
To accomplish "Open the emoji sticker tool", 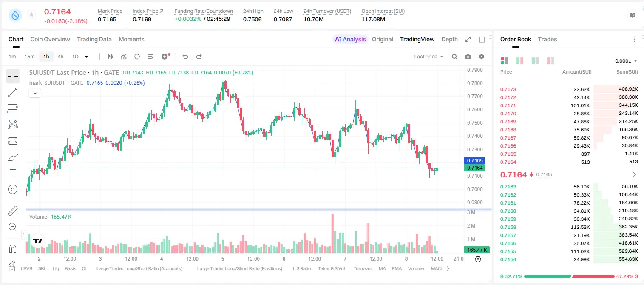I will point(13,189).
